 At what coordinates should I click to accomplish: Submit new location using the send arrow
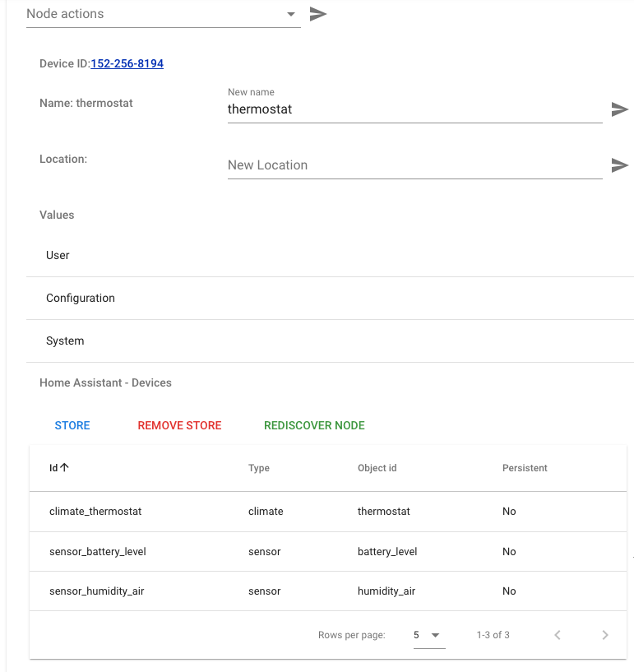pyautogui.click(x=620, y=165)
